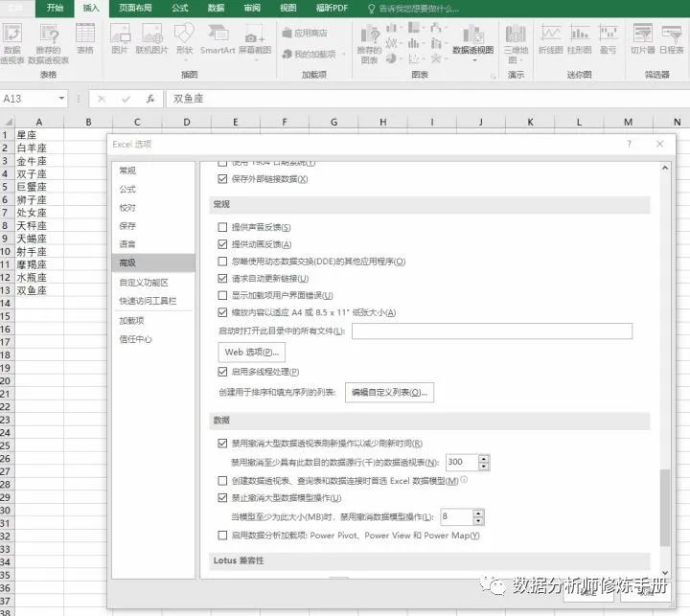690x616 pixels.
Task: Switch to the 开始 ribbon tab
Action: (55, 8)
